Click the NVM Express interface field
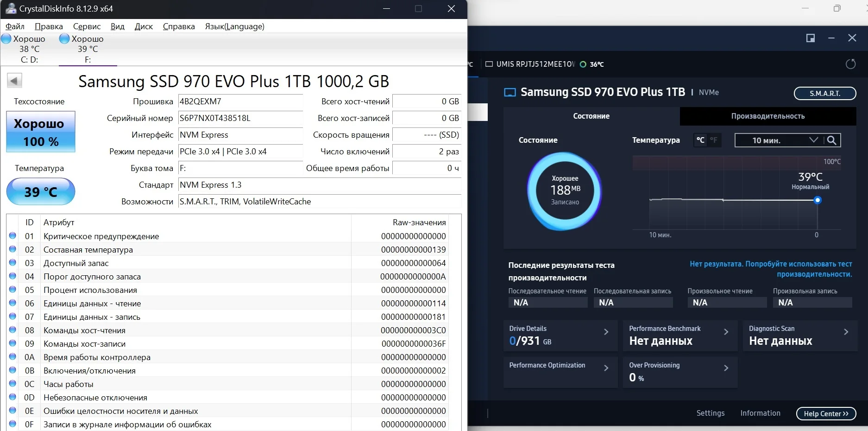Image resolution: width=868 pixels, height=431 pixels. pos(240,135)
